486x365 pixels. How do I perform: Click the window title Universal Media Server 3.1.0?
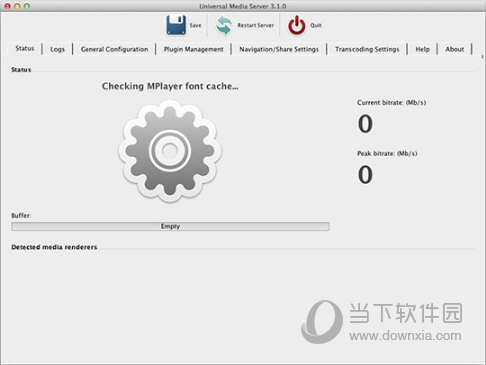click(243, 6)
